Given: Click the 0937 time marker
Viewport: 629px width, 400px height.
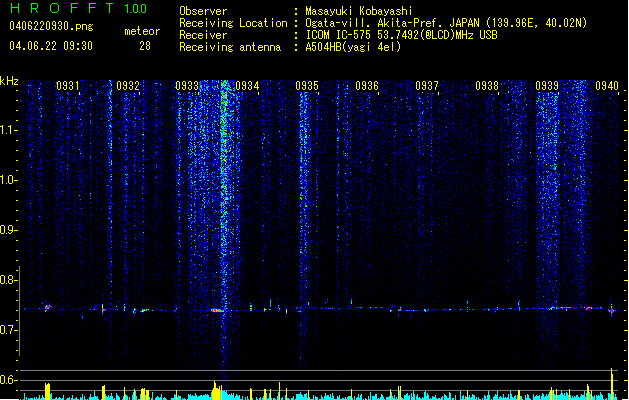Looking at the screenshot, I should tap(427, 85).
